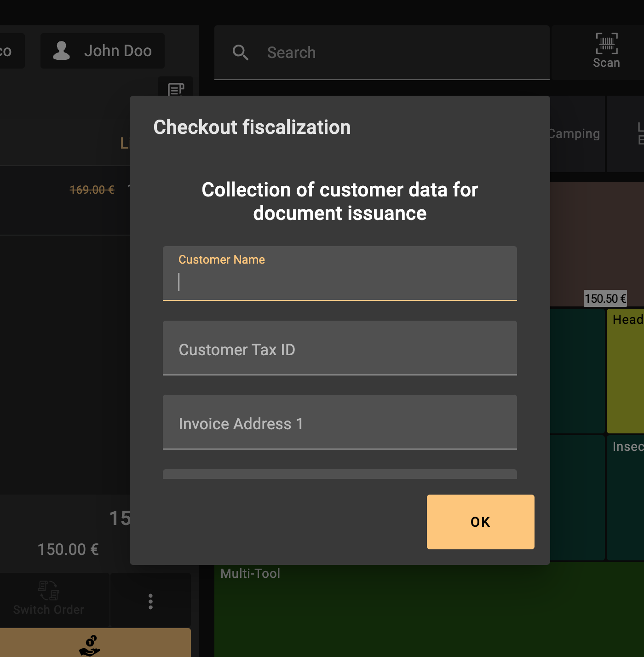Click the crossed-out 169.00 € order line
Viewport: 644px width, 657px height.
click(x=92, y=190)
